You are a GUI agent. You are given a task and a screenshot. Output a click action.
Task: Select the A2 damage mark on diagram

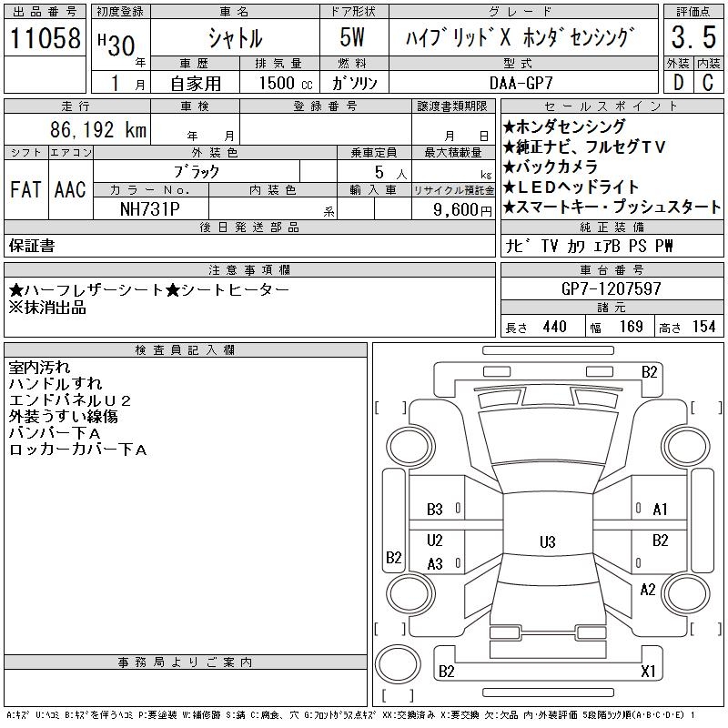coord(648,590)
